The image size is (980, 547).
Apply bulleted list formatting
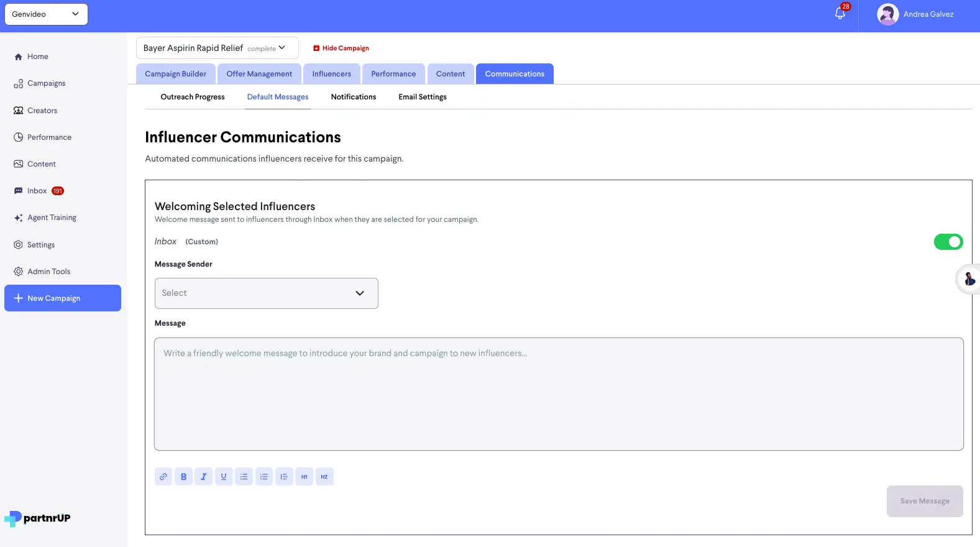[x=244, y=477]
